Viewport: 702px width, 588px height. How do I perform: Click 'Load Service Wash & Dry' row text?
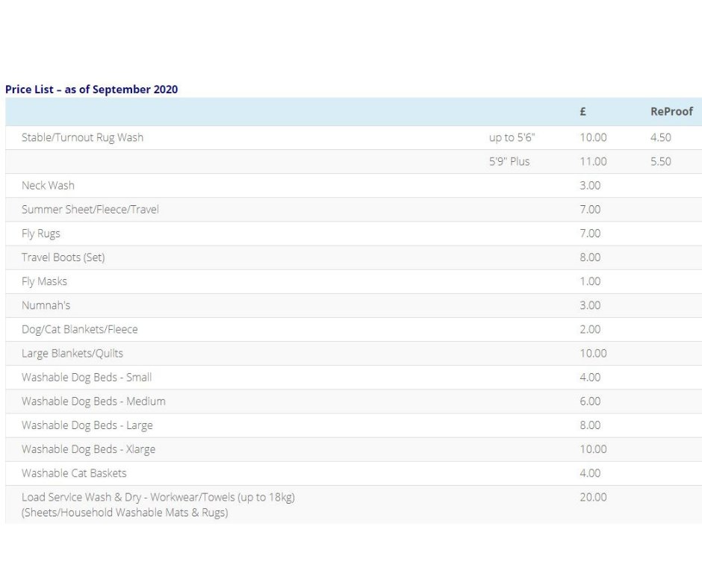(x=81, y=497)
